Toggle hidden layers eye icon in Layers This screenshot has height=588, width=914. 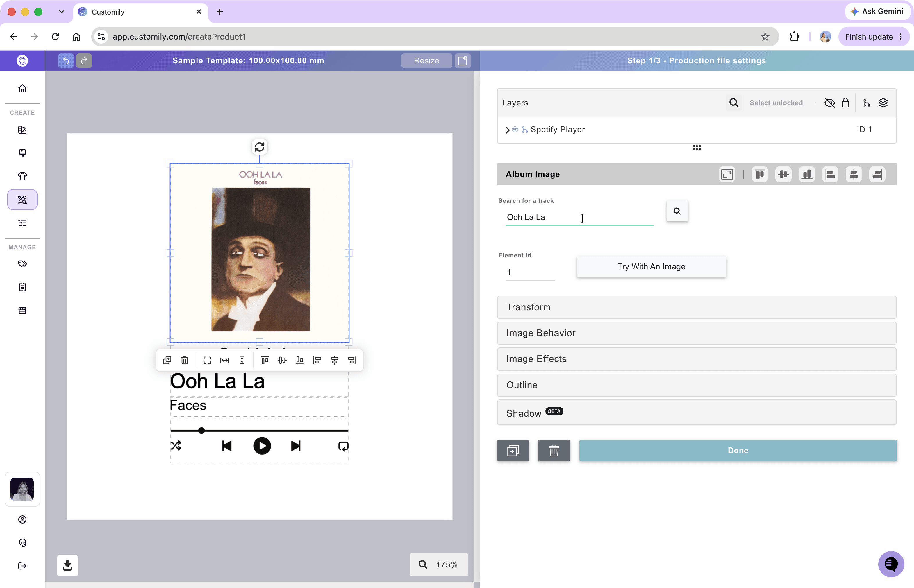829,103
